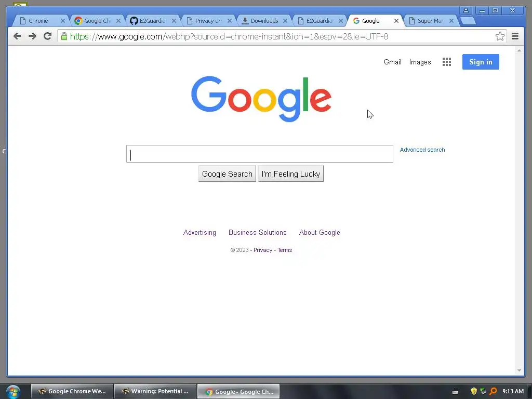The image size is (532, 399).
Task: Bookmark this page with the star icon
Action: click(x=500, y=36)
